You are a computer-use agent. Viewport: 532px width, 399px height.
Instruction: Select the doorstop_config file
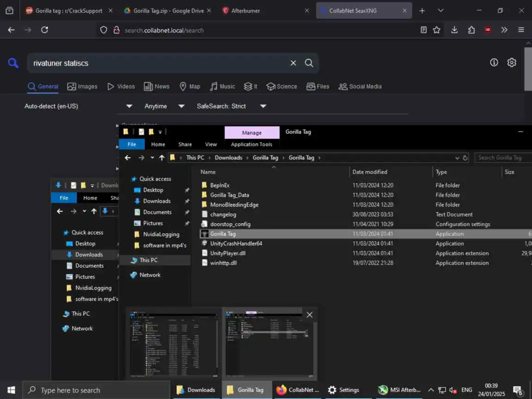pyautogui.click(x=230, y=224)
